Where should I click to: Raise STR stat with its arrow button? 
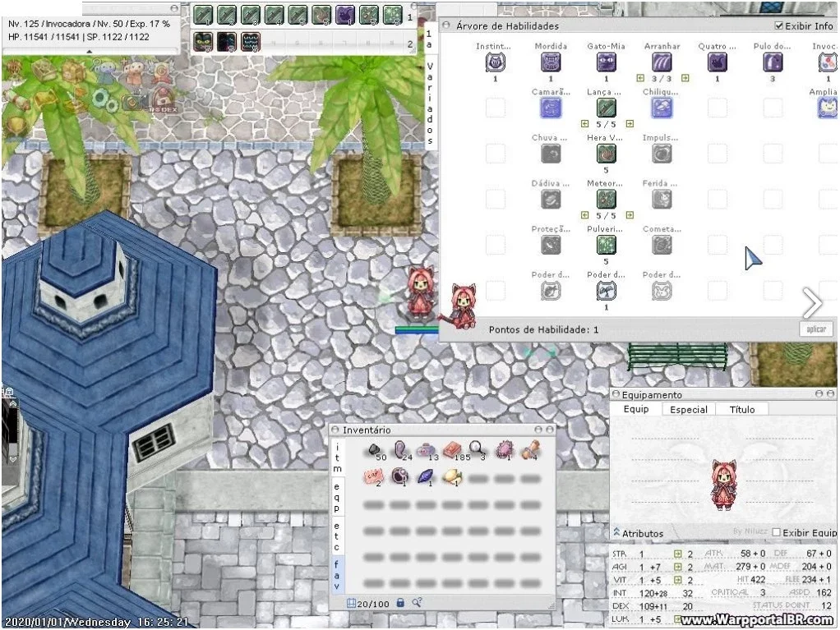pyautogui.click(x=678, y=554)
